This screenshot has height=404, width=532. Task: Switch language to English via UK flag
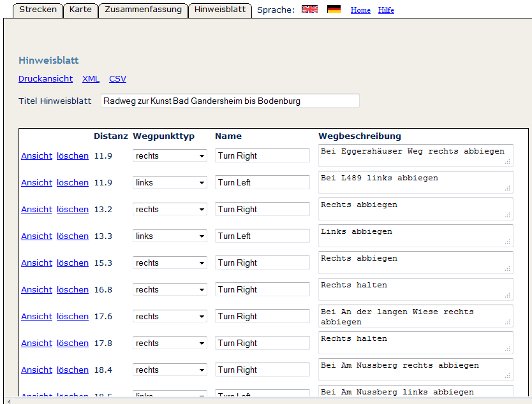point(309,10)
